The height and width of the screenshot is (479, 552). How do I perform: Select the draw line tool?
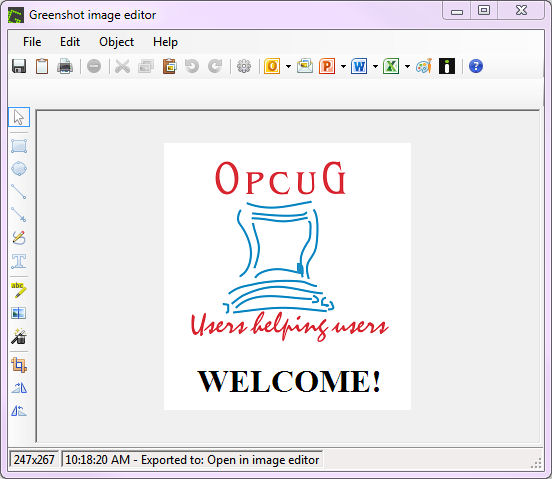19,192
